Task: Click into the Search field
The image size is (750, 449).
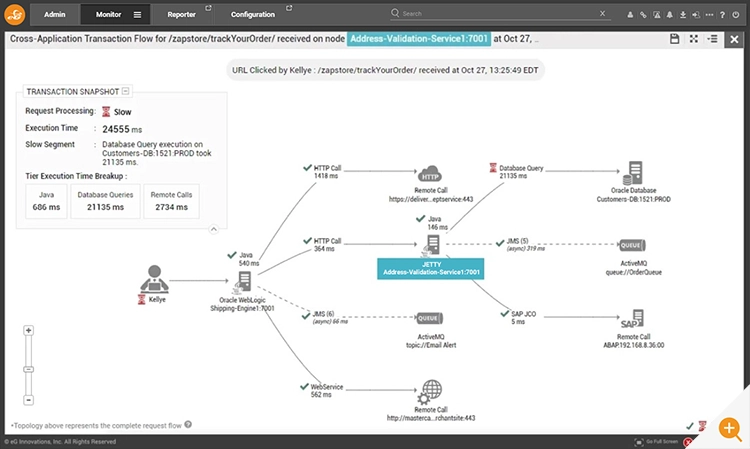Action: click(500, 13)
